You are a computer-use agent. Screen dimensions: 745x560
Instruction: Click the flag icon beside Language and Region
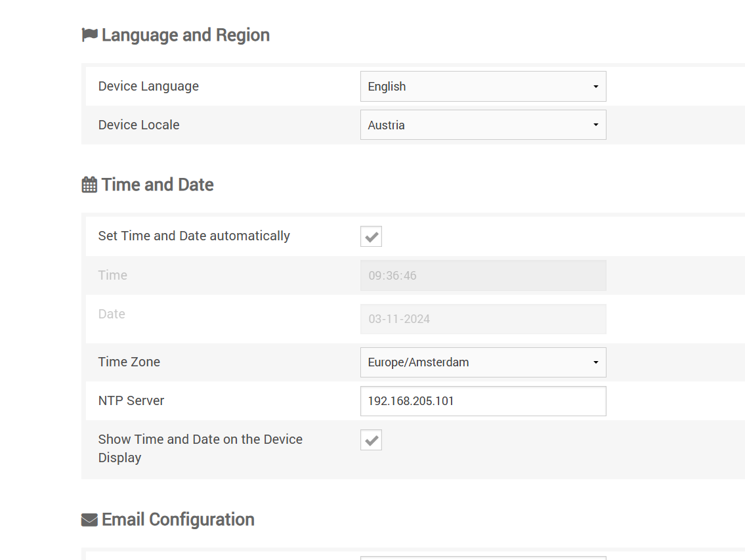(x=89, y=35)
